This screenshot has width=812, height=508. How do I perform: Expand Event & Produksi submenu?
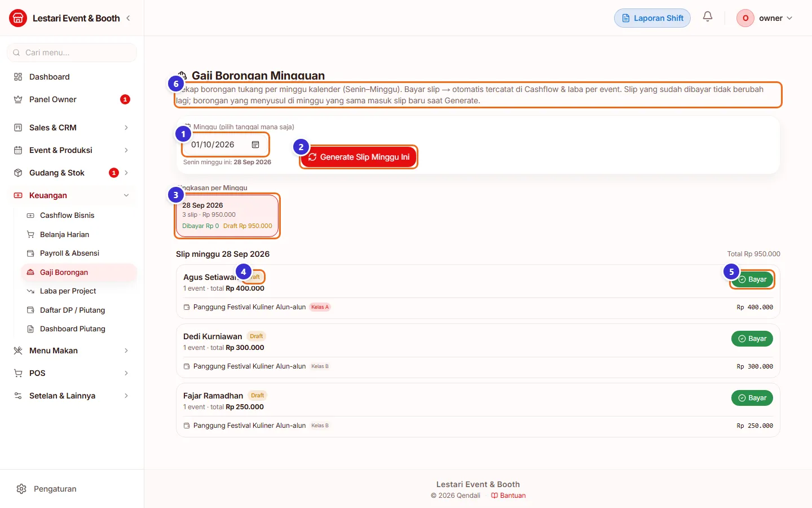pyautogui.click(x=72, y=150)
